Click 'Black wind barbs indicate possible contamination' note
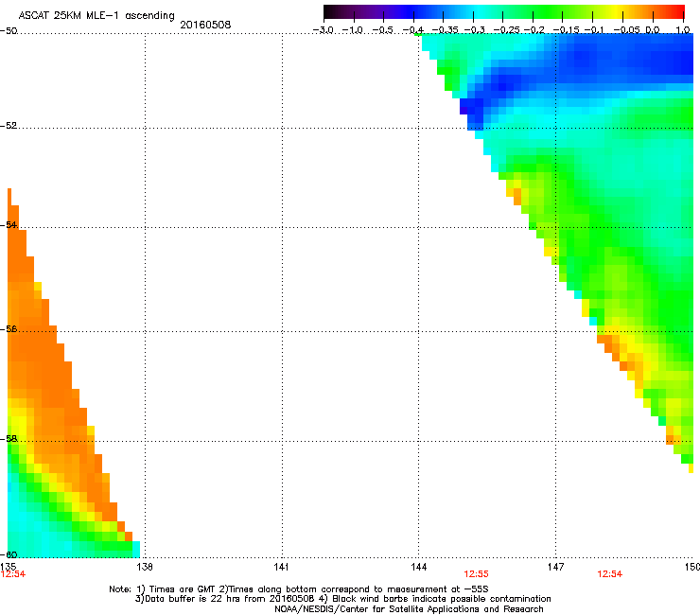Screen dimensions: 700x615 tap(442, 599)
